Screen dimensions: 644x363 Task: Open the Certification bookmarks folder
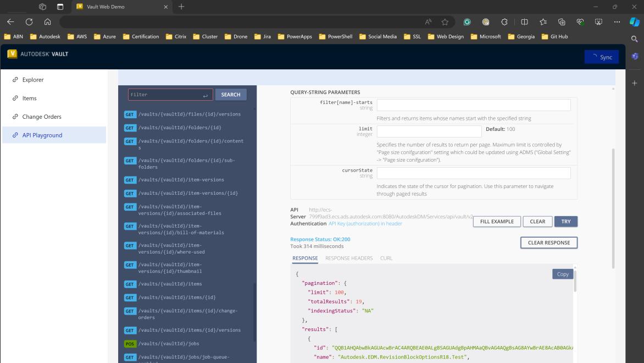point(141,37)
